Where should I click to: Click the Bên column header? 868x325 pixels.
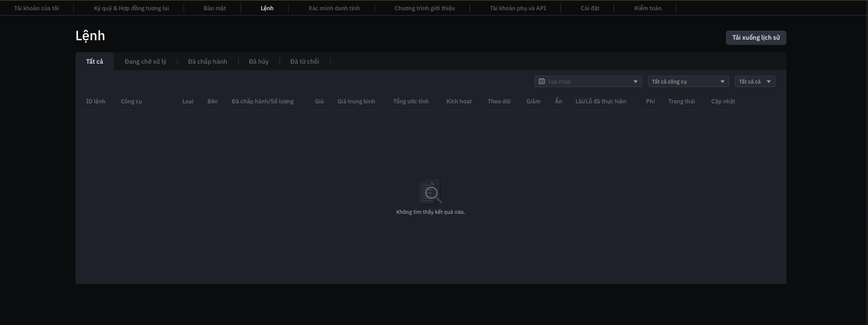[212, 102]
